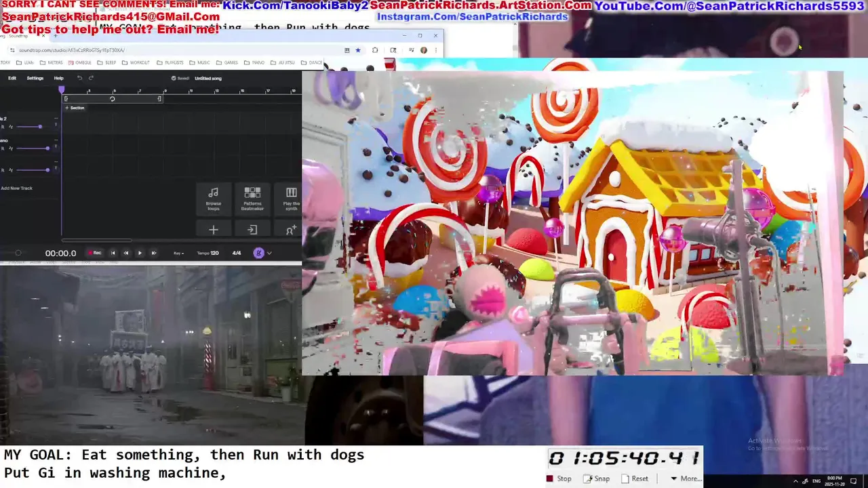
Task: Click the install app icon left of the star
Action: (347, 50)
